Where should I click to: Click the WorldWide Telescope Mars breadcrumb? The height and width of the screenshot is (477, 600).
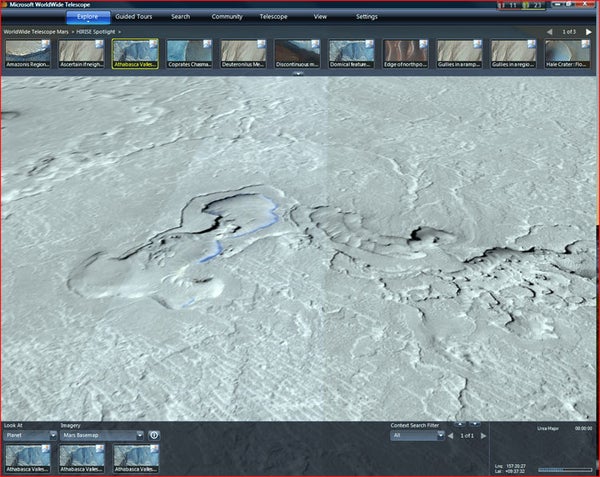(35, 32)
